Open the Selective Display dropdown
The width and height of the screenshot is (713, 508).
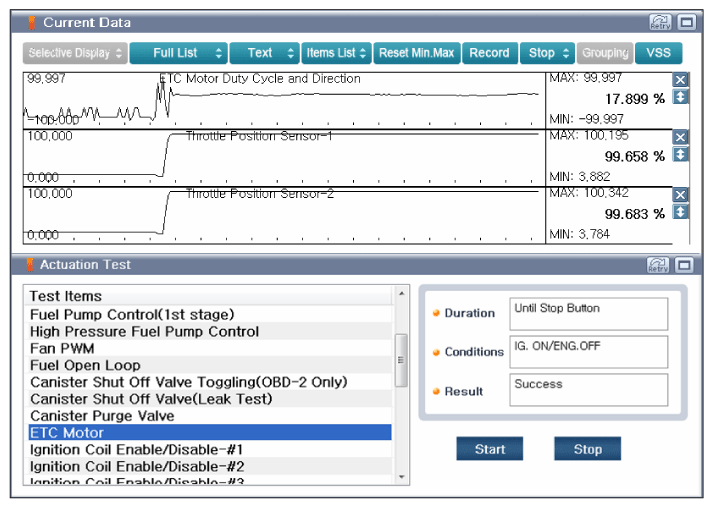click(x=75, y=53)
